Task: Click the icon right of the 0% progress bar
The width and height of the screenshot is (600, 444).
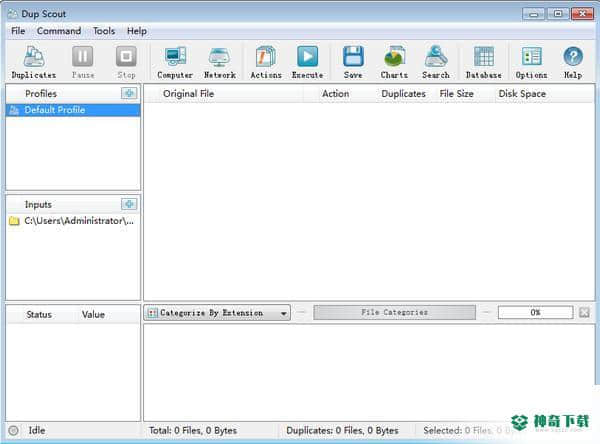Action: tap(584, 313)
